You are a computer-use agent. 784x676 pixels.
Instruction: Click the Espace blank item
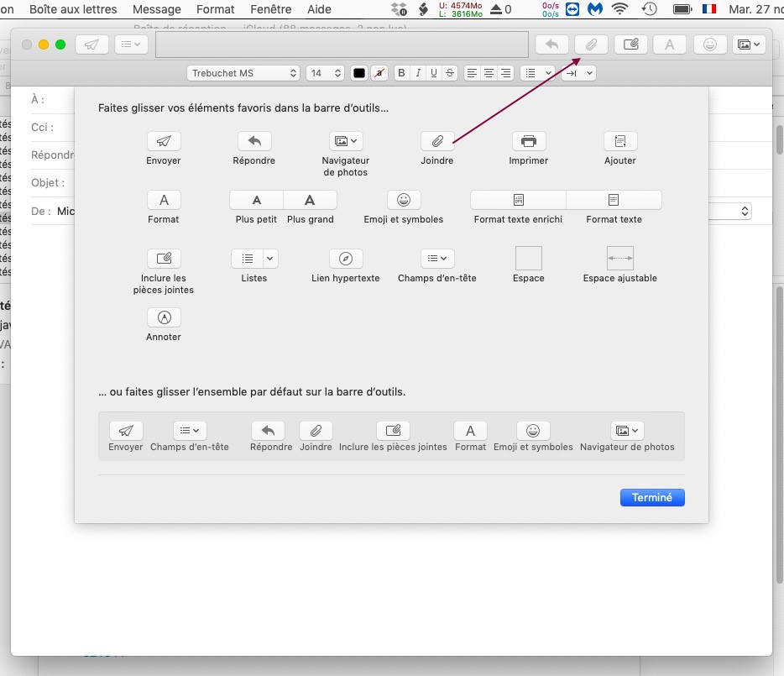pyautogui.click(x=529, y=258)
